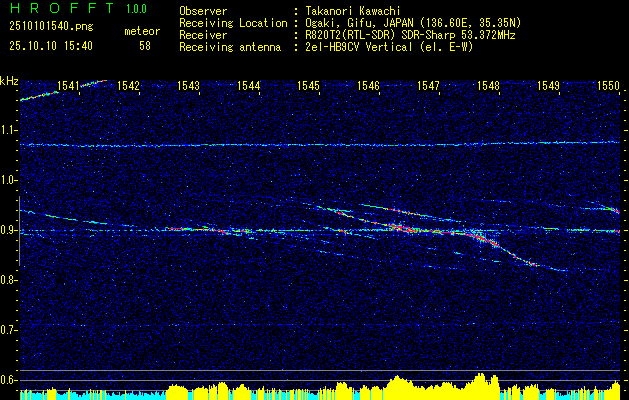Select the filename 2510101540.png

pyautogui.click(x=51, y=27)
